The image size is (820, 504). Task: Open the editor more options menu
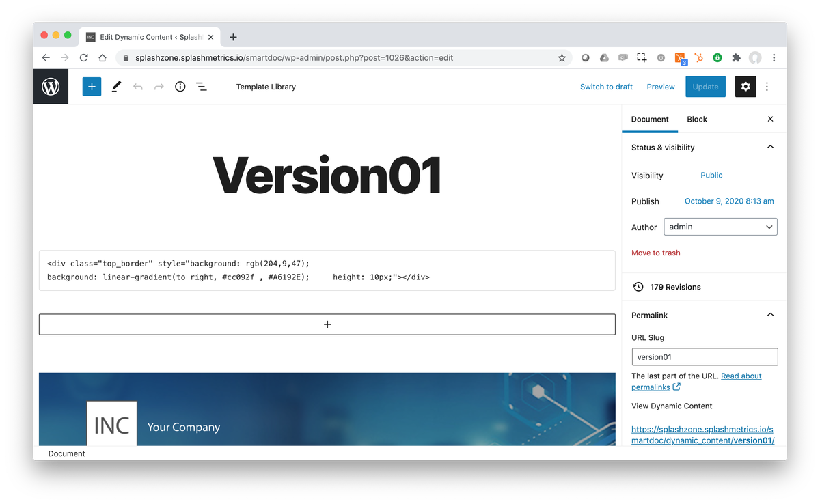(767, 87)
